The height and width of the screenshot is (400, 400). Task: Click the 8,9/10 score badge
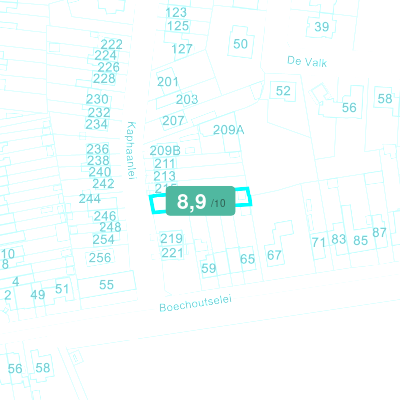[201, 201]
